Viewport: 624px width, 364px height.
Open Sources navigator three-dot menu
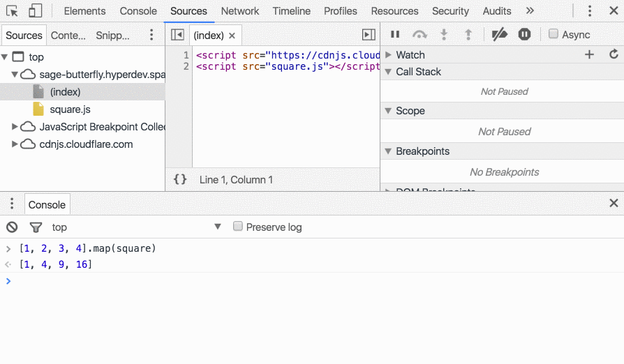click(151, 35)
